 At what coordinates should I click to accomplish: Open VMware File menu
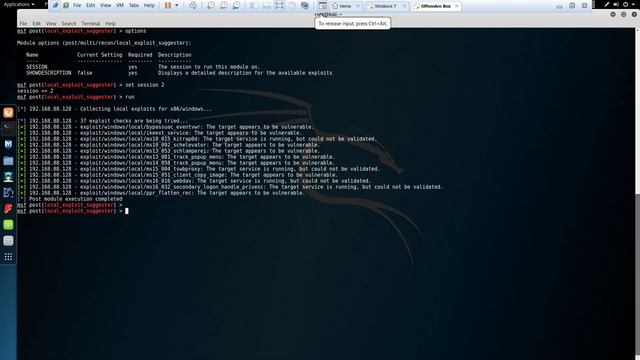tap(77, 5)
